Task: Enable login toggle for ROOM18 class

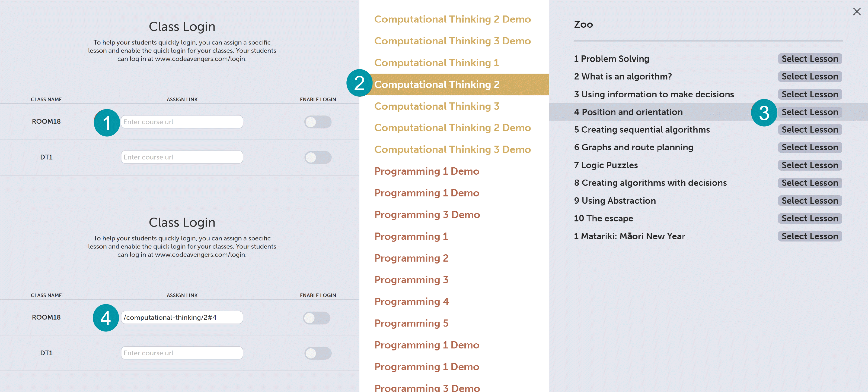Action: pos(317,122)
